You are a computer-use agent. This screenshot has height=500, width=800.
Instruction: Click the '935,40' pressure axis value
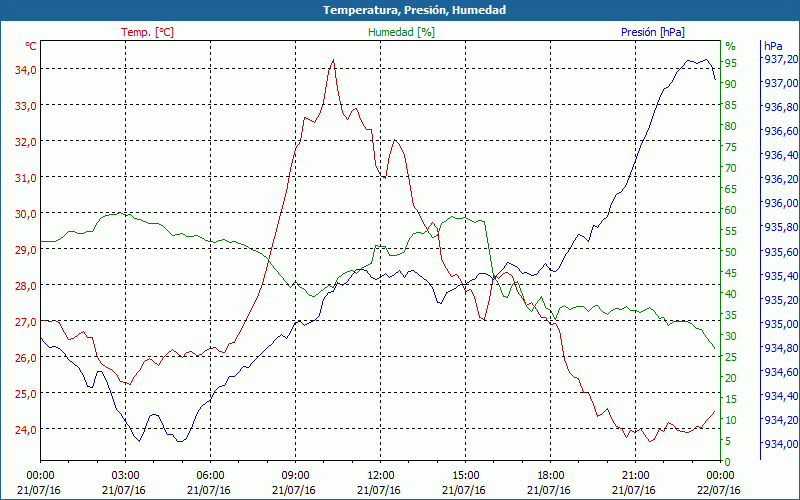point(781,277)
